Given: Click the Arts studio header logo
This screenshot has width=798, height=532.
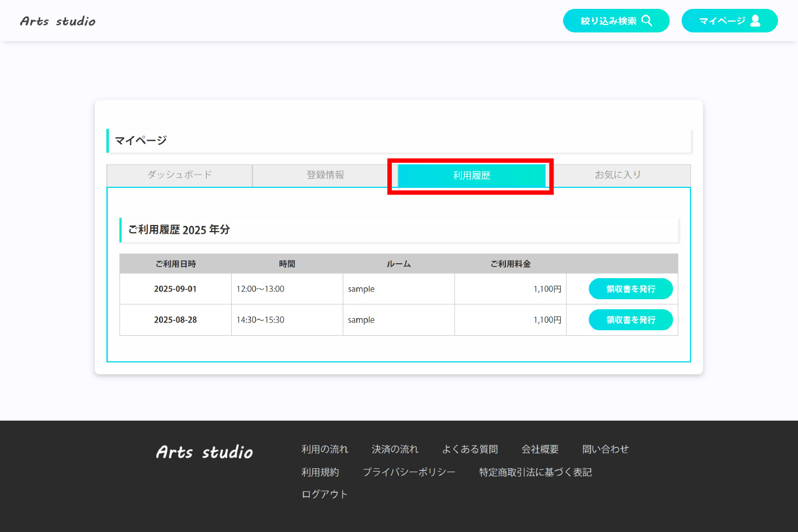Looking at the screenshot, I should (x=58, y=21).
